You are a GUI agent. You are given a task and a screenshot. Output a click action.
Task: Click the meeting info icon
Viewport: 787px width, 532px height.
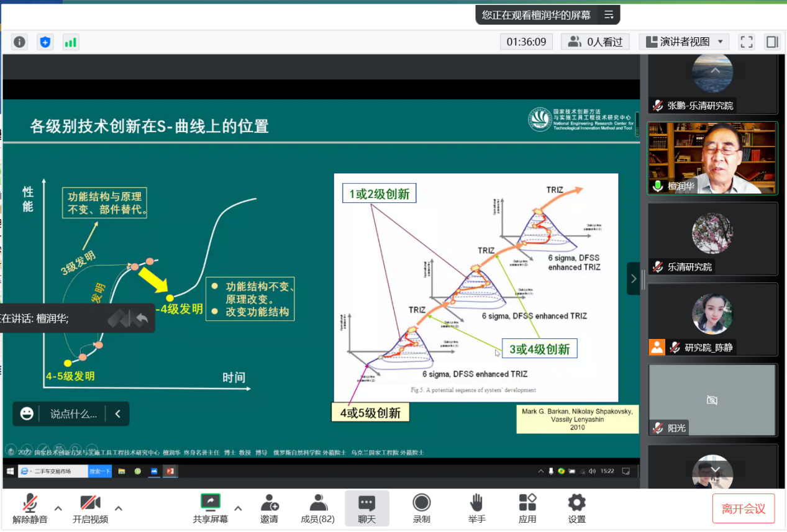[x=20, y=42]
